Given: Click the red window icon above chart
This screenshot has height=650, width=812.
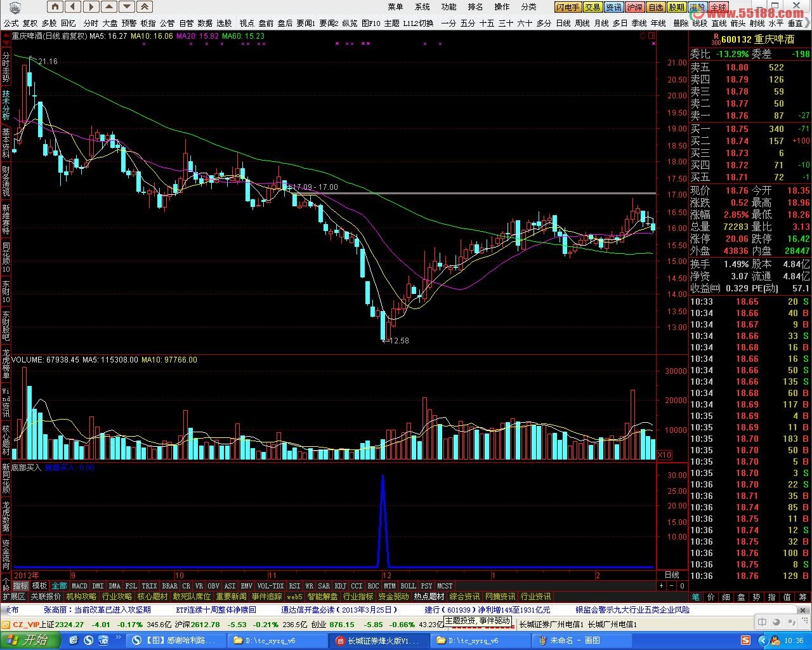Looking at the screenshot, I should pos(652,36).
